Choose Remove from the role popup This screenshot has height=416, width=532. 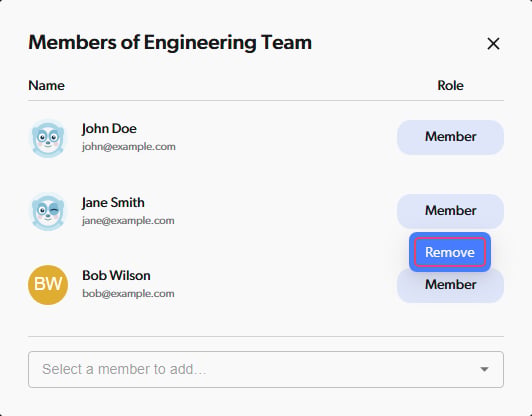coord(450,252)
